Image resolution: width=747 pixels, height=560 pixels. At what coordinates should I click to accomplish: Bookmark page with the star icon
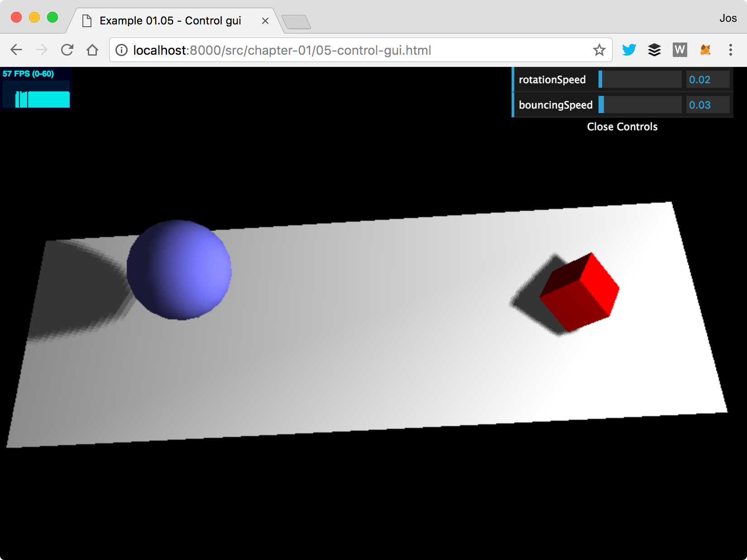(599, 50)
